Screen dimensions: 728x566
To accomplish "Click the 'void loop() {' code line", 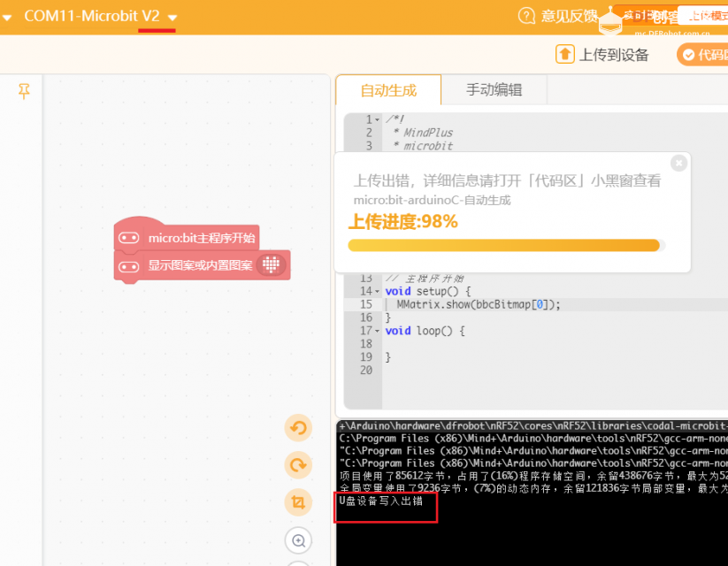I will pyautogui.click(x=425, y=331).
